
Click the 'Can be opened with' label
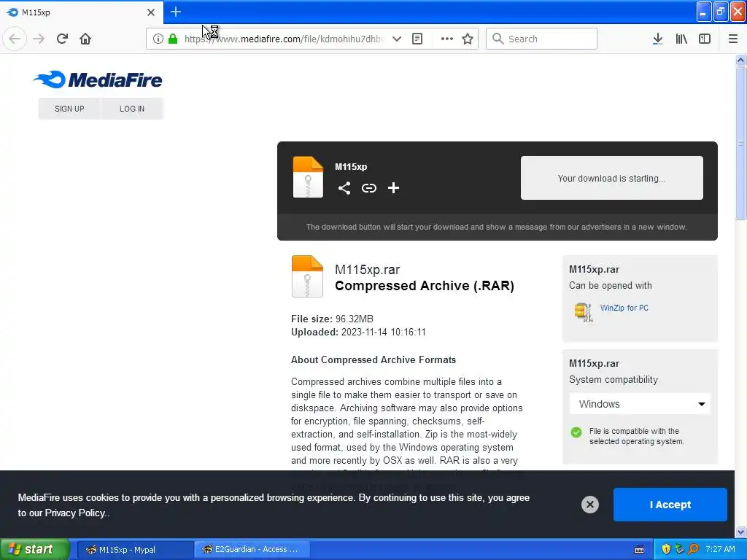point(611,286)
